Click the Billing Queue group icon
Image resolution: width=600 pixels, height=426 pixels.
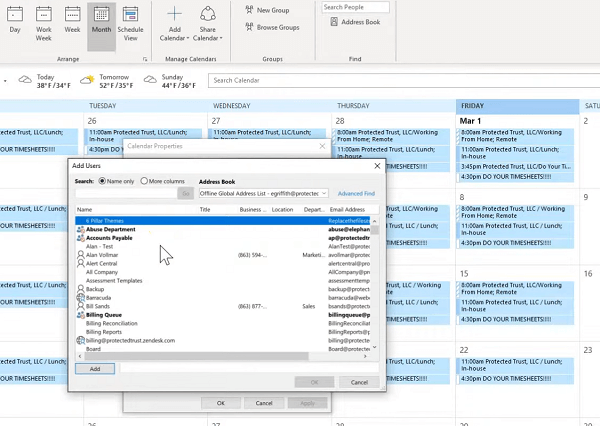point(80,315)
